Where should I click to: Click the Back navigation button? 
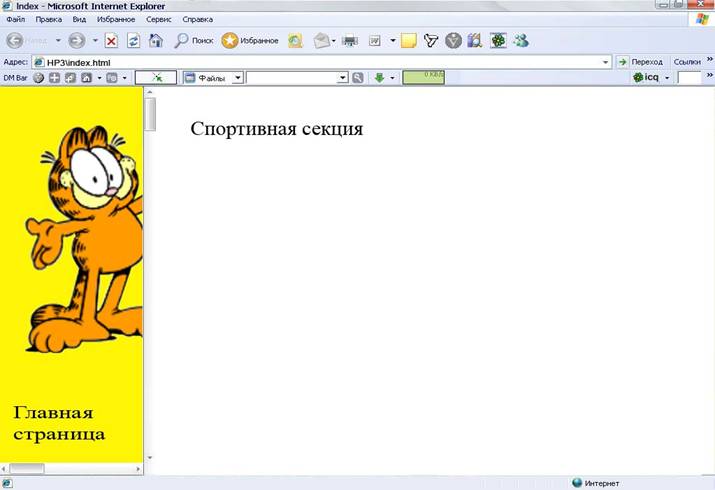tap(15, 41)
